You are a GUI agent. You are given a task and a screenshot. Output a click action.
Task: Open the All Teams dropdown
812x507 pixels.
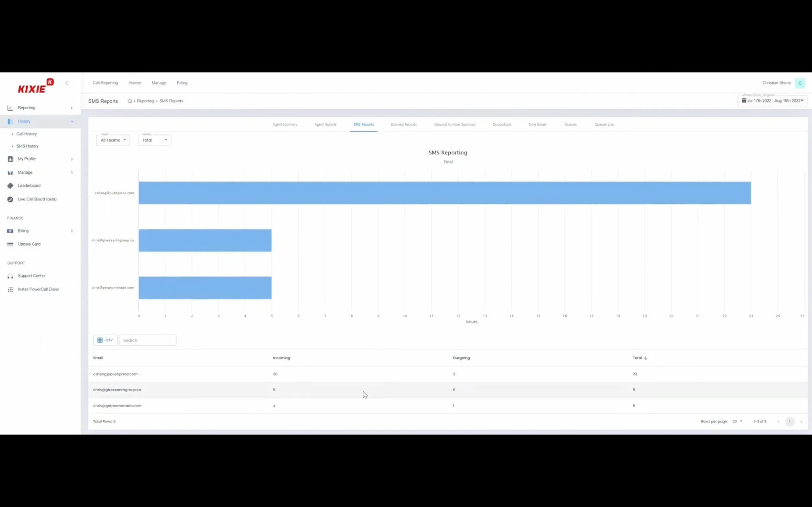tap(113, 140)
